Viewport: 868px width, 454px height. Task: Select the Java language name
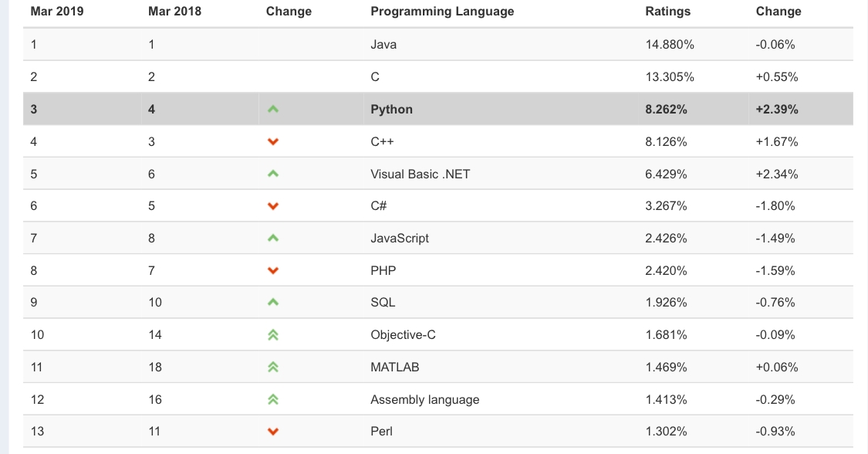point(383,45)
